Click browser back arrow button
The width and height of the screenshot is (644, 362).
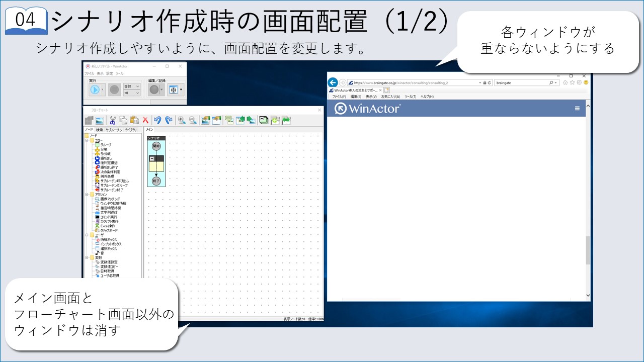click(333, 82)
